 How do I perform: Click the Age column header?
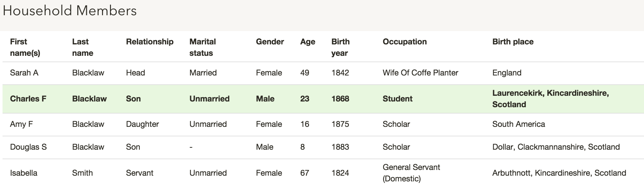point(307,42)
